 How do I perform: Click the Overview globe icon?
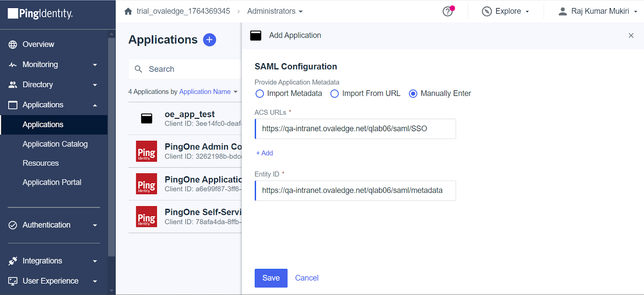click(x=13, y=44)
